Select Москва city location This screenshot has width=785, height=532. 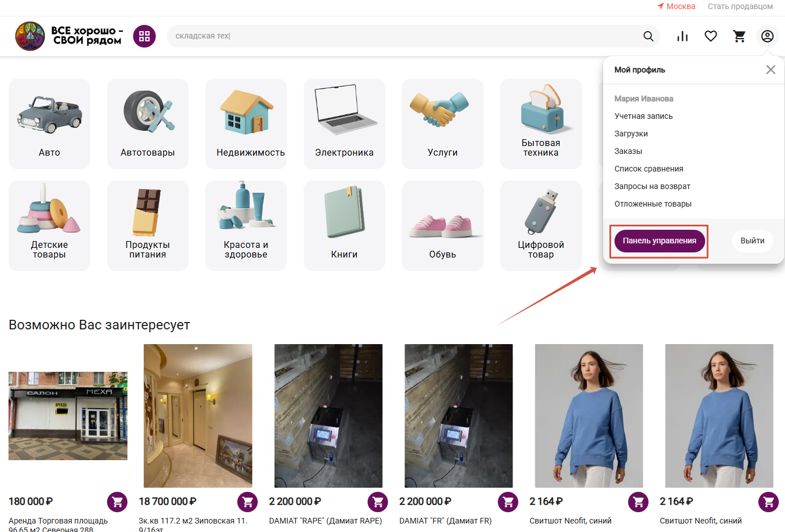(676, 6)
